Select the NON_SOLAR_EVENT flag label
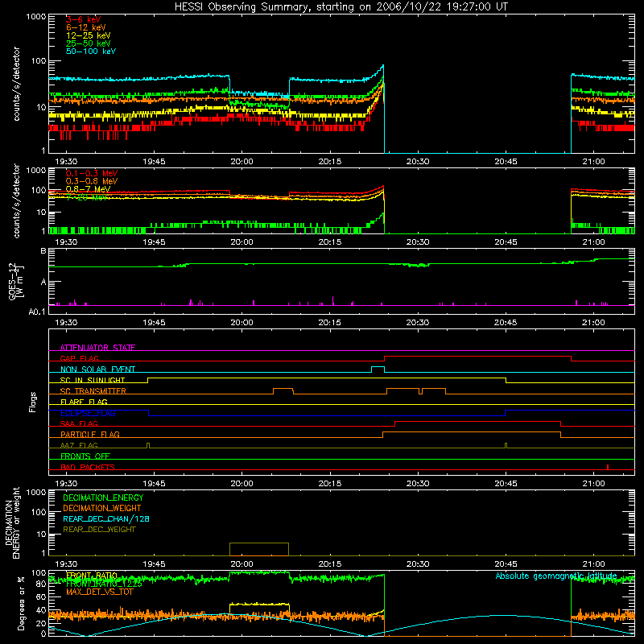The image size is (644, 644). pyautogui.click(x=97, y=369)
